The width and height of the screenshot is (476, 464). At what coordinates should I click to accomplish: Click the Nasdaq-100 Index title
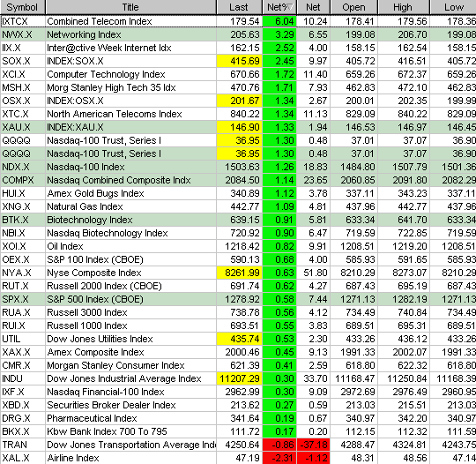tap(86, 167)
